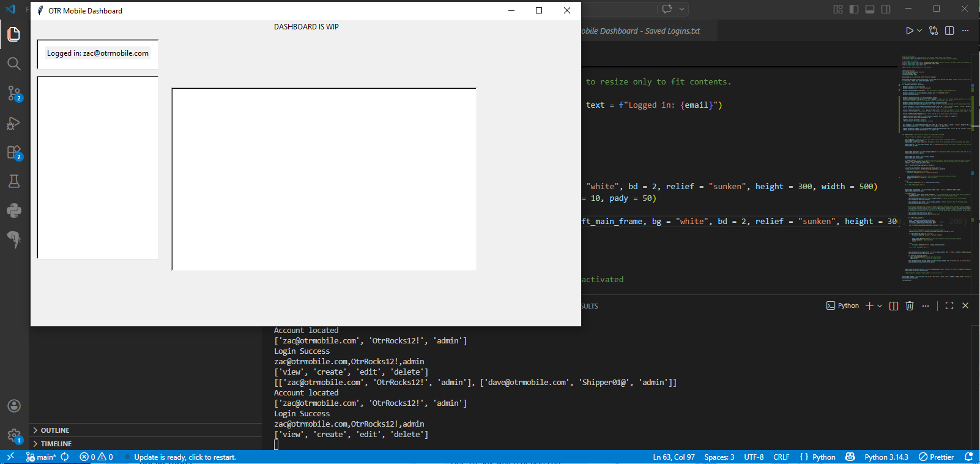The image size is (980, 464).
Task: Open the Python extension view
Action: click(x=13, y=211)
